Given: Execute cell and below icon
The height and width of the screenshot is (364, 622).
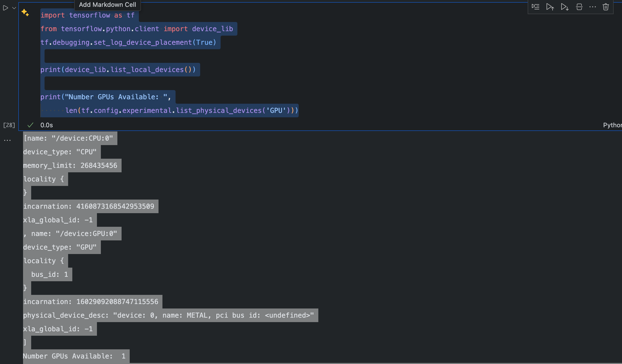Looking at the screenshot, I should click(x=565, y=7).
